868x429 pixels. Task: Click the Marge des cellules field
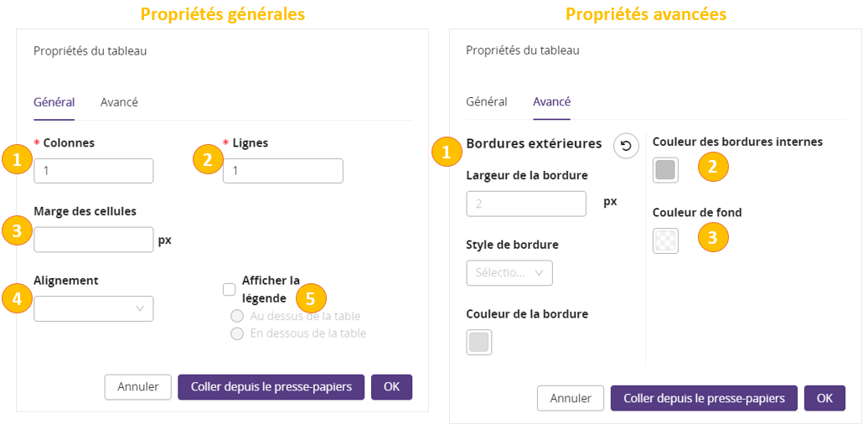click(x=94, y=240)
